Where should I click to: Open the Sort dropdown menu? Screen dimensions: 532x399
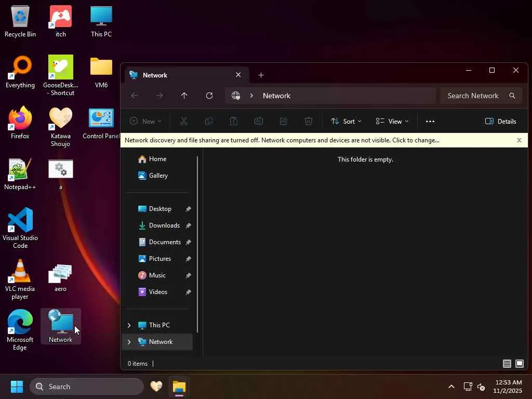click(346, 121)
